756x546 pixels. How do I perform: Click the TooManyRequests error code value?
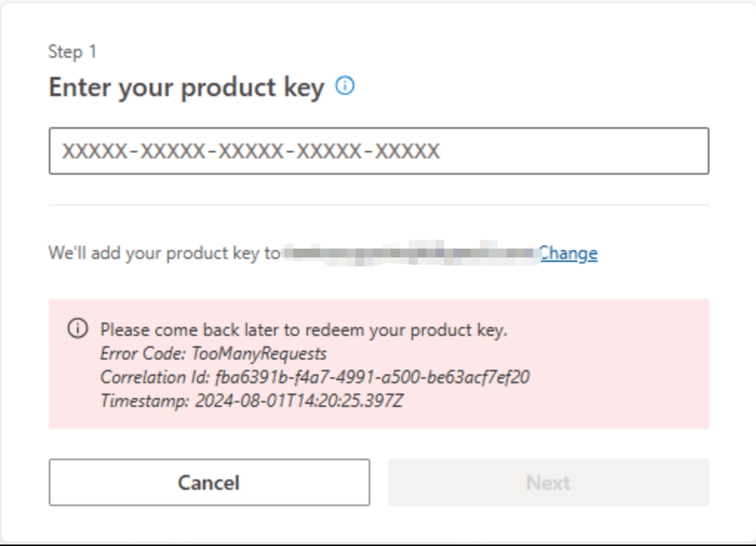tap(259, 353)
